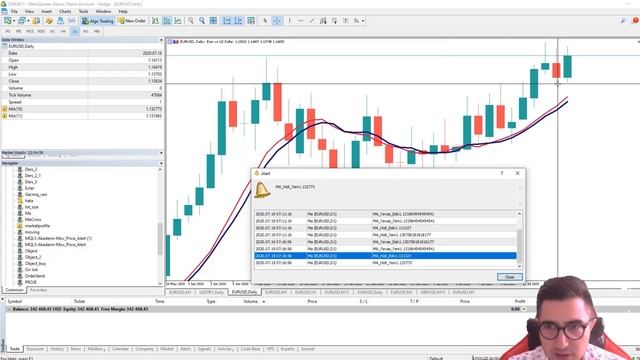Switch to the GBPUSD,M15 chart tab
Image resolution: width=640 pixels, height=360 pixels.
tap(432, 292)
